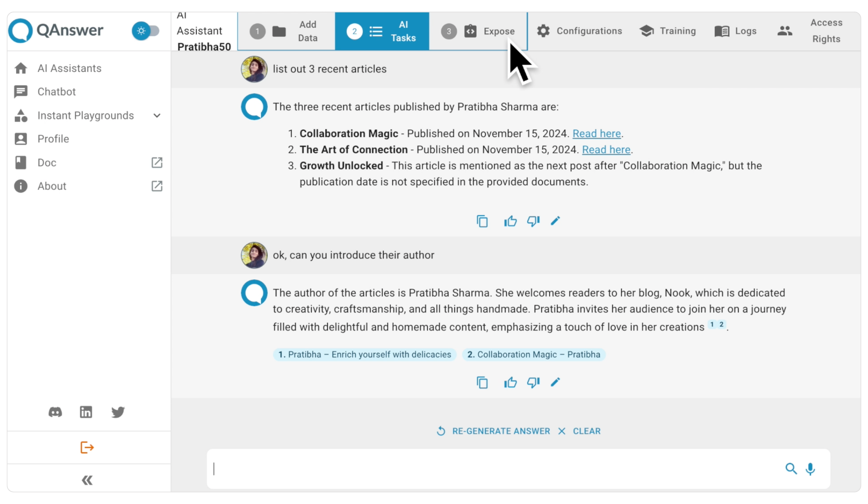This screenshot has width=868, height=504.
Task: Open source chip Collaboration Magic – Pratibha
Action: click(533, 355)
